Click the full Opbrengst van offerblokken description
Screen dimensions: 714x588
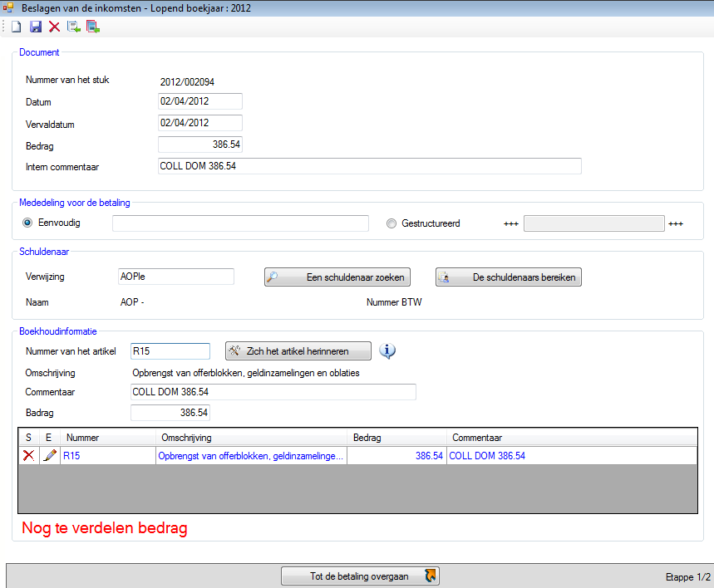pyautogui.click(x=246, y=373)
